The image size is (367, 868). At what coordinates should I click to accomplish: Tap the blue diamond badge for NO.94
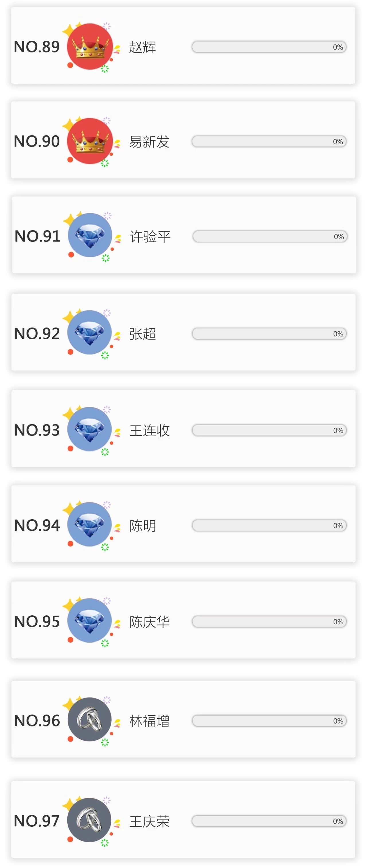[x=89, y=524]
